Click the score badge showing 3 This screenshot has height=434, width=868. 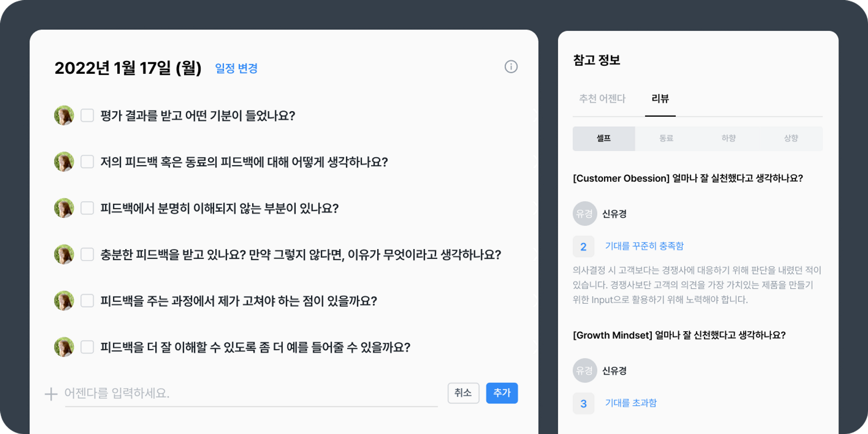(x=584, y=404)
